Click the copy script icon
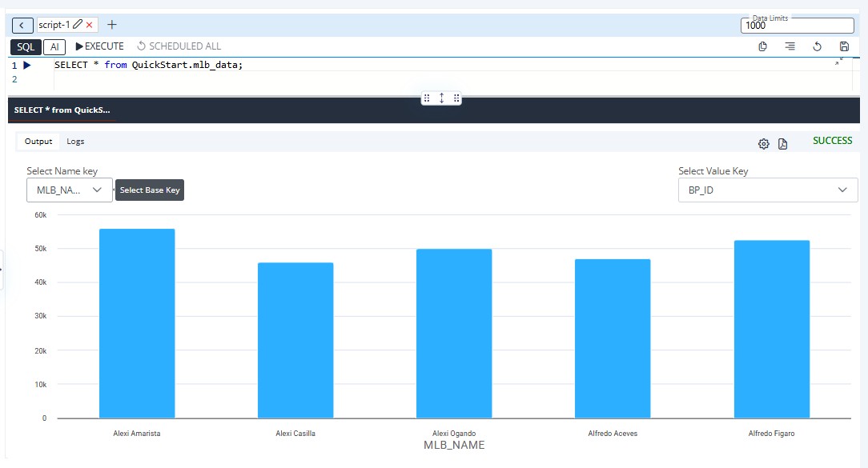This screenshot has width=868, height=468. 762,46
